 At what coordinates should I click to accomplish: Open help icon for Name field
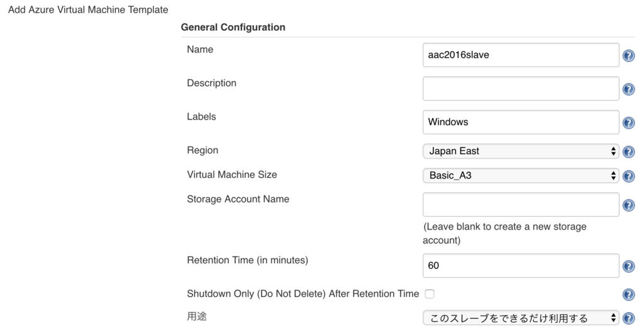(628, 55)
